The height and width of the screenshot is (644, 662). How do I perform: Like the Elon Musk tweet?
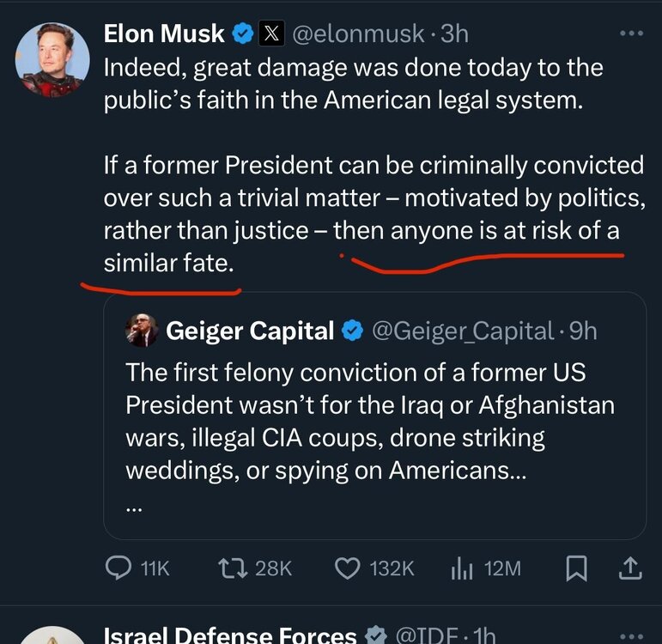click(347, 568)
